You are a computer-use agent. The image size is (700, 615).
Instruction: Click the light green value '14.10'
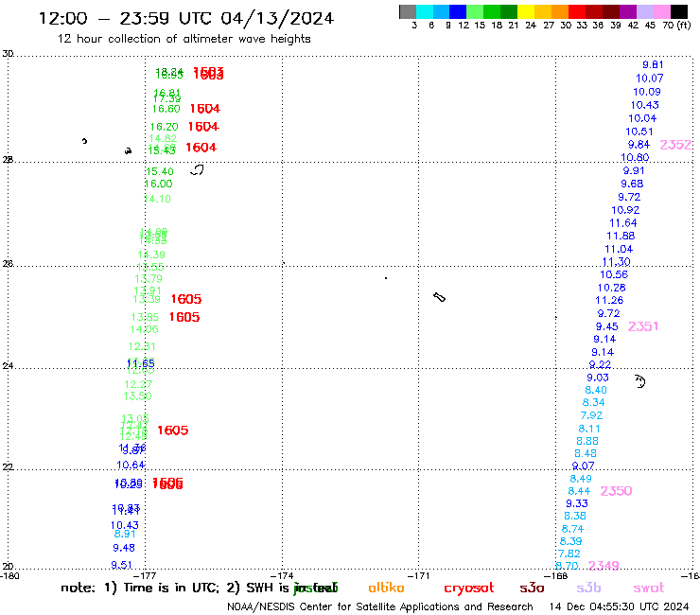157,199
